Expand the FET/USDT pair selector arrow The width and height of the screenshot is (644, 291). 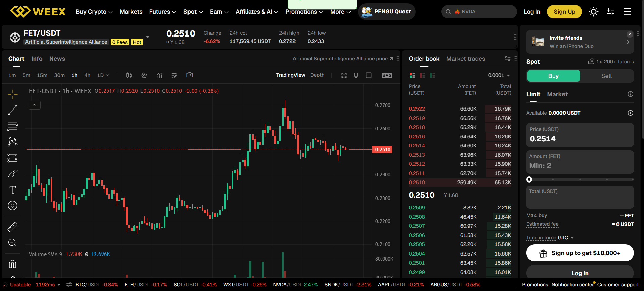(148, 37)
